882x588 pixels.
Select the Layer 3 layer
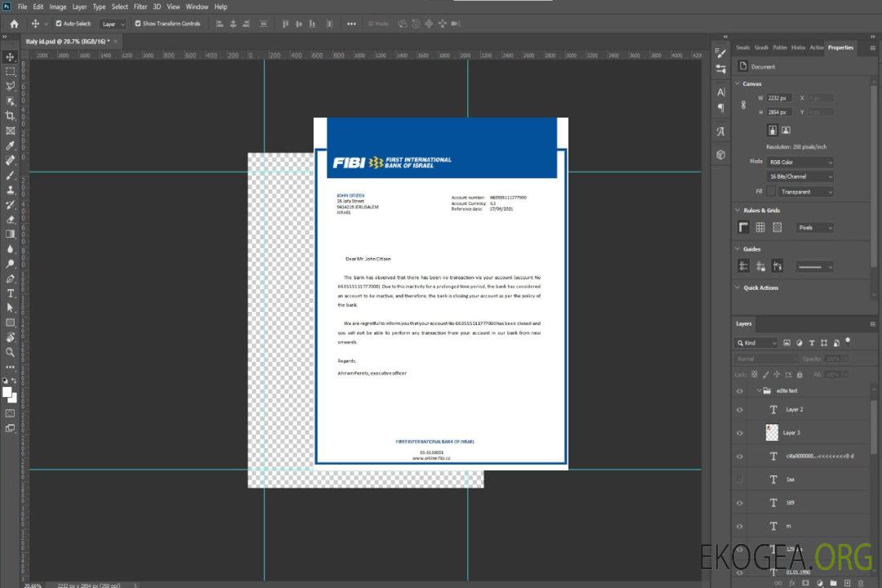792,432
